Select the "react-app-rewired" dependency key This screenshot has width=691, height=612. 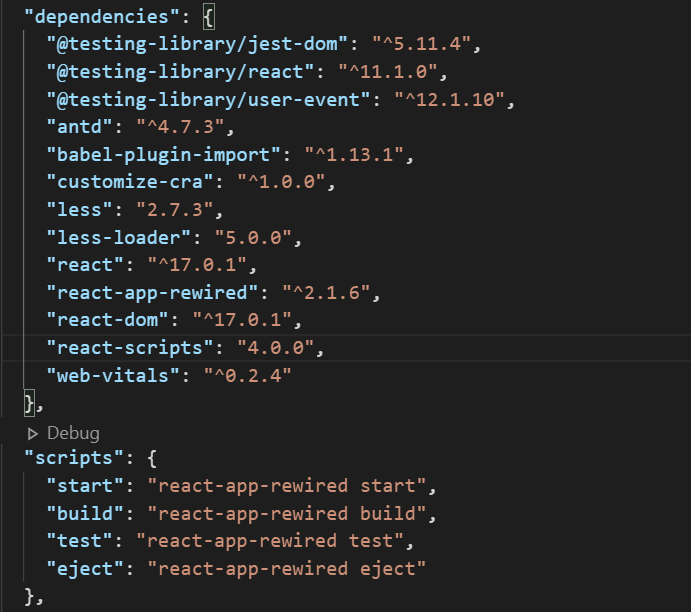152,293
